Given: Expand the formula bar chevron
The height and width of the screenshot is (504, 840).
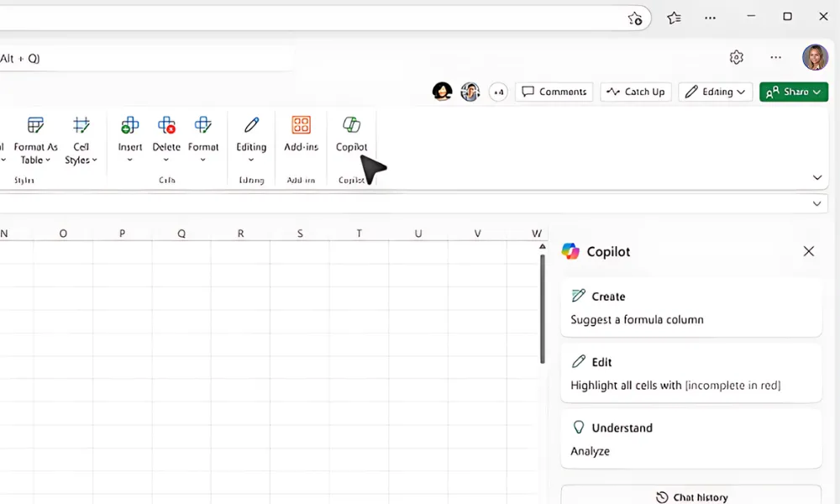Looking at the screenshot, I should 816,203.
